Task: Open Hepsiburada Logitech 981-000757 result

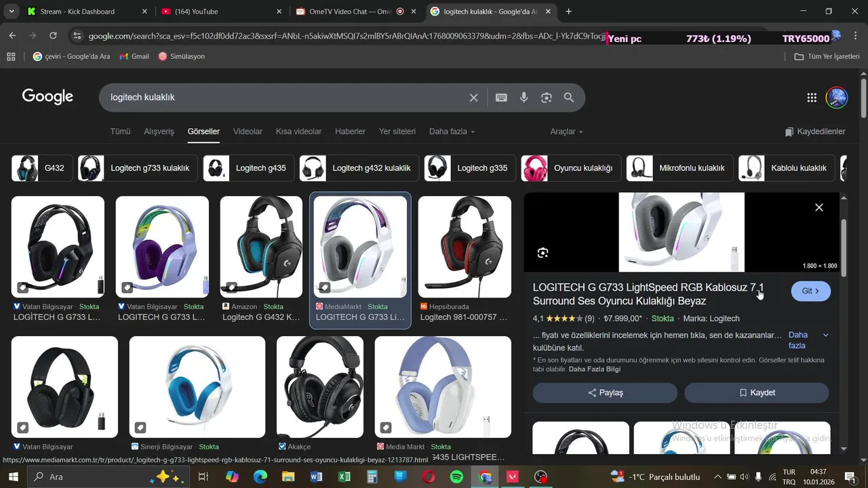Action: (465, 247)
